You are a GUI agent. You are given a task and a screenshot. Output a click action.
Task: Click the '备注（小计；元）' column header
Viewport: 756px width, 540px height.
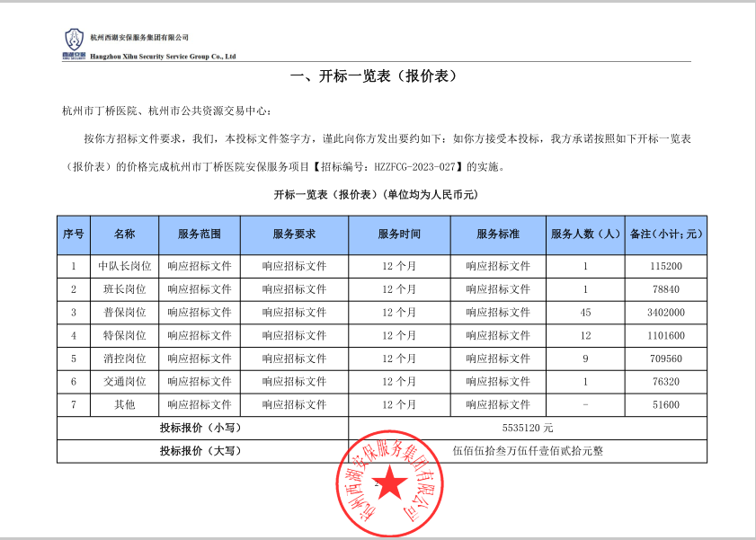pyautogui.click(x=666, y=235)
